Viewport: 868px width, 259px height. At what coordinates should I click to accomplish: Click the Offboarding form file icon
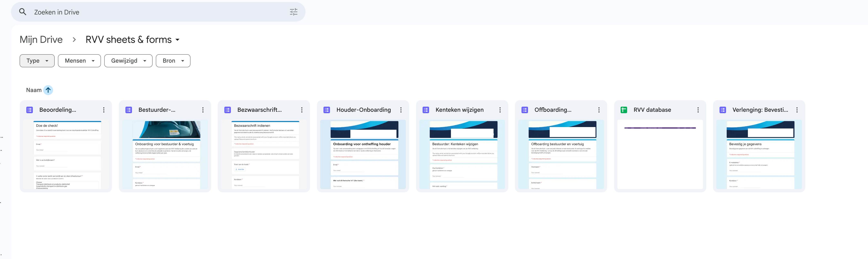click(525, 110)
